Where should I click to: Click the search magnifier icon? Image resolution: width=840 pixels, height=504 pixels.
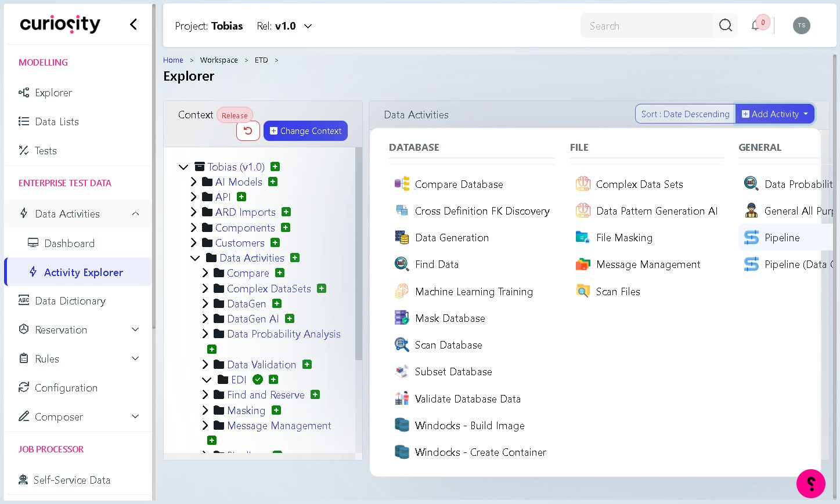point(726,26)
